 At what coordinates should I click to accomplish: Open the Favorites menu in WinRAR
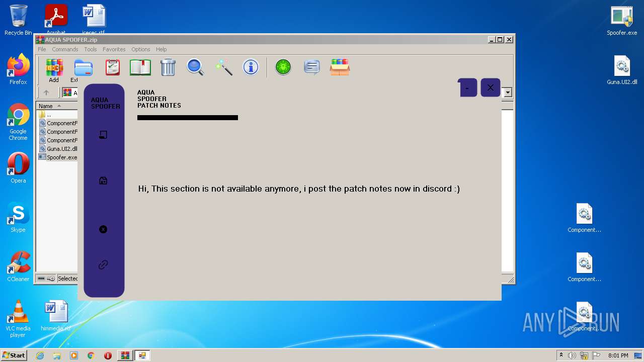(x=114, y=49)
